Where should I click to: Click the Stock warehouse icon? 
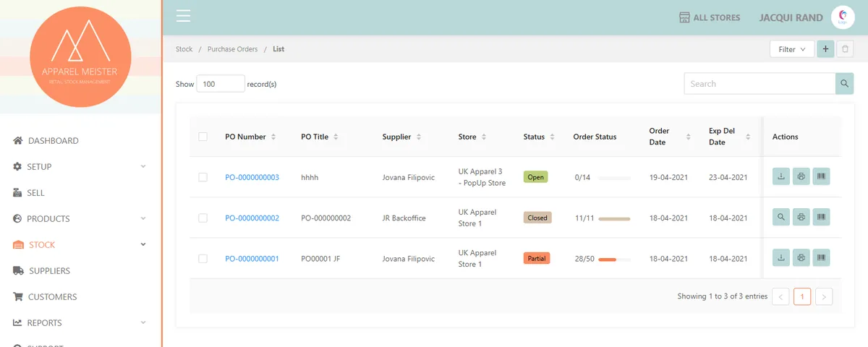[x=18, y=244]
